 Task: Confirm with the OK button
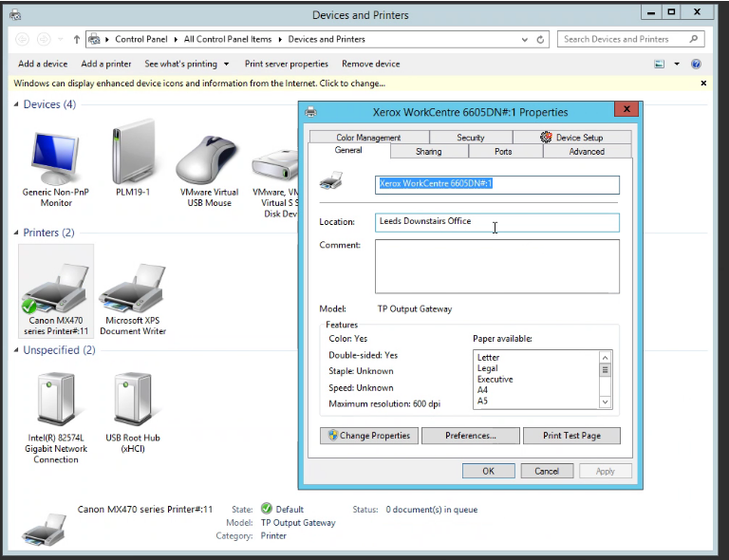click(489, 471)
